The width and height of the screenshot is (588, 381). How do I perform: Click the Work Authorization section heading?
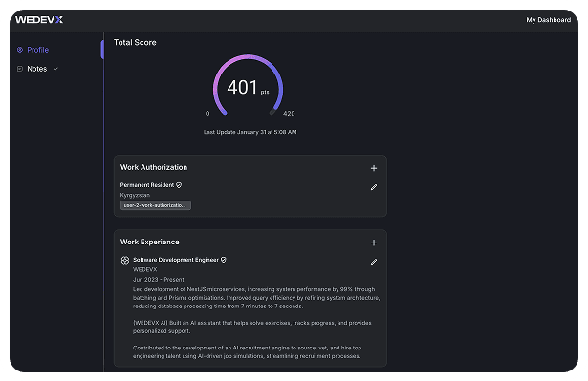coord(154,167)
